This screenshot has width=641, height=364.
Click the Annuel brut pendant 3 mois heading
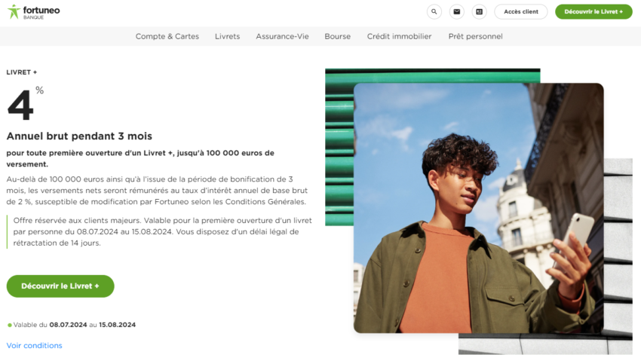click(x=79, y=136)
